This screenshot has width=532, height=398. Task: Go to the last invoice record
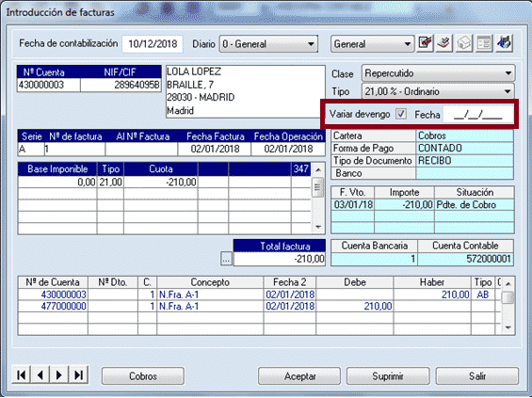78,374
